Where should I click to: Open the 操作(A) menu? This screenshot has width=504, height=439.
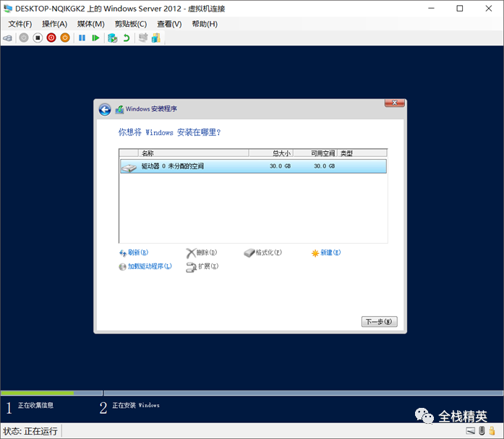click(55, 24)
